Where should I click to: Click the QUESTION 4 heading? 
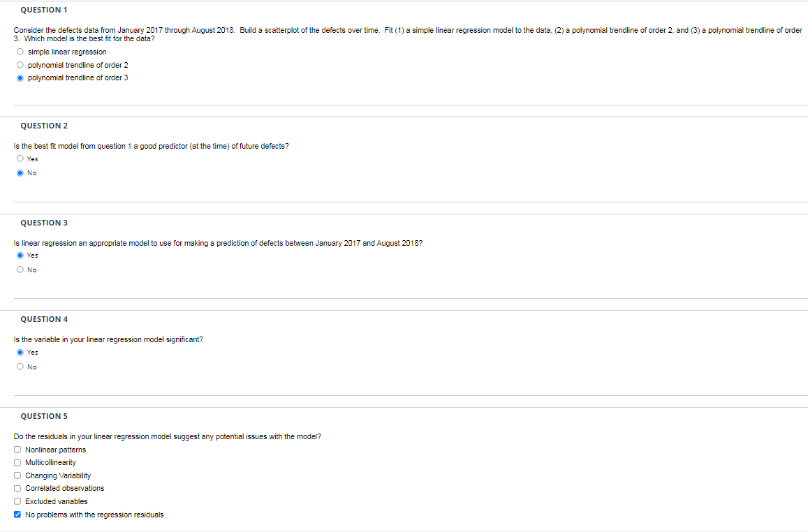pos(44,318)
